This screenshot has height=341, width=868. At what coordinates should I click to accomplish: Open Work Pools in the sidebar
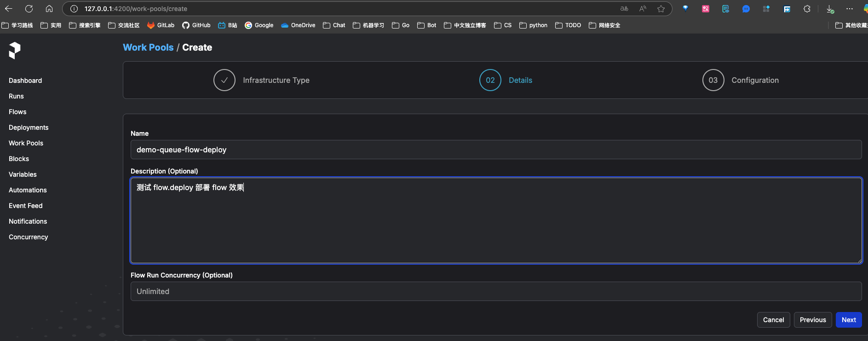26,143
